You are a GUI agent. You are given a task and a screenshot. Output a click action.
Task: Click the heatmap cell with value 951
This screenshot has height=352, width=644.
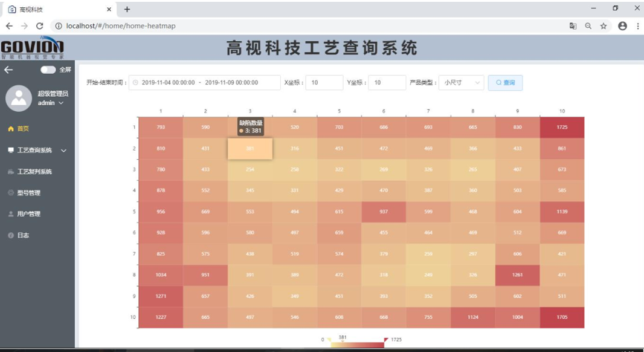[205, 275]
